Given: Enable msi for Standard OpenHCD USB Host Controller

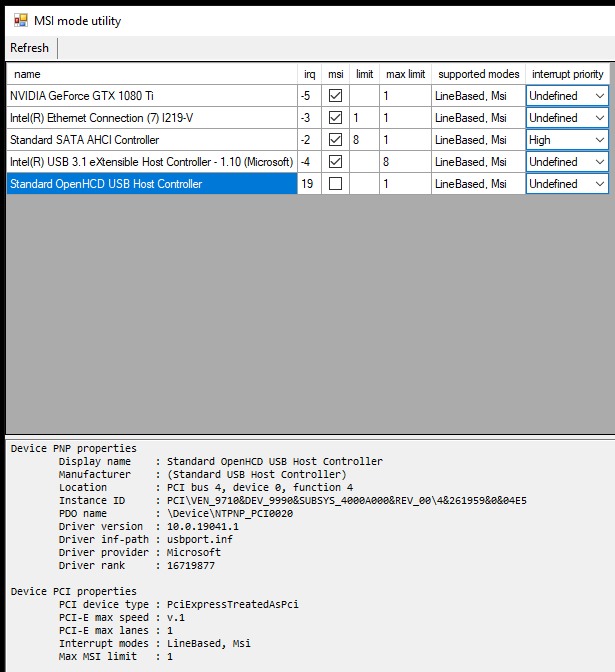Looking at the screenshot, I should pyautogui.click(x=335, y=184).
